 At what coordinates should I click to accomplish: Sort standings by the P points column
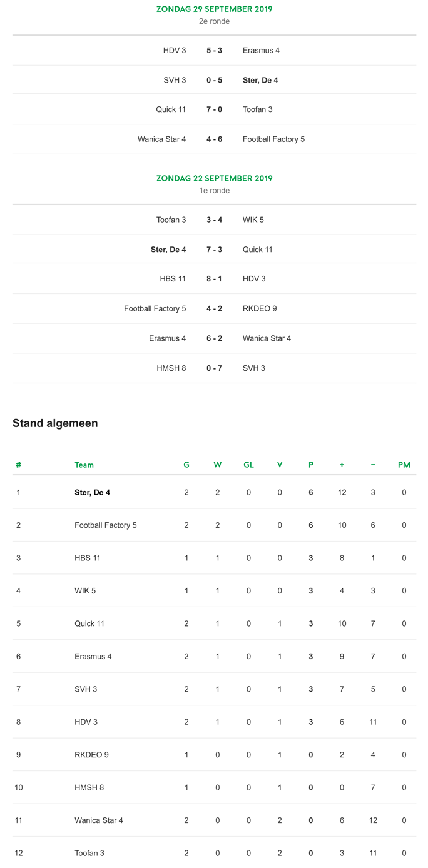click(x=311, y=465)
